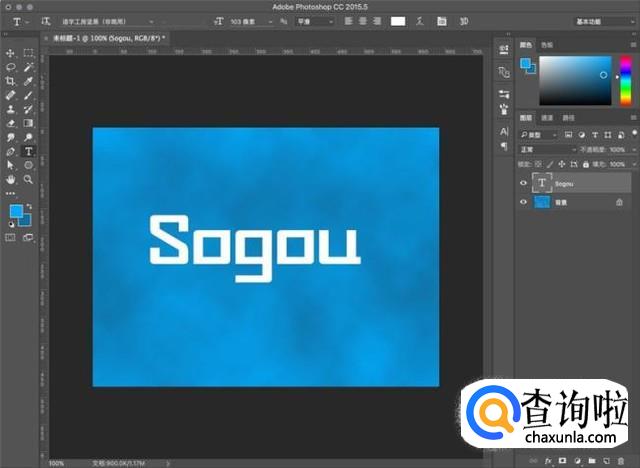Expand the 基本功能 workspace dropdown

click(x=599, y=21)
